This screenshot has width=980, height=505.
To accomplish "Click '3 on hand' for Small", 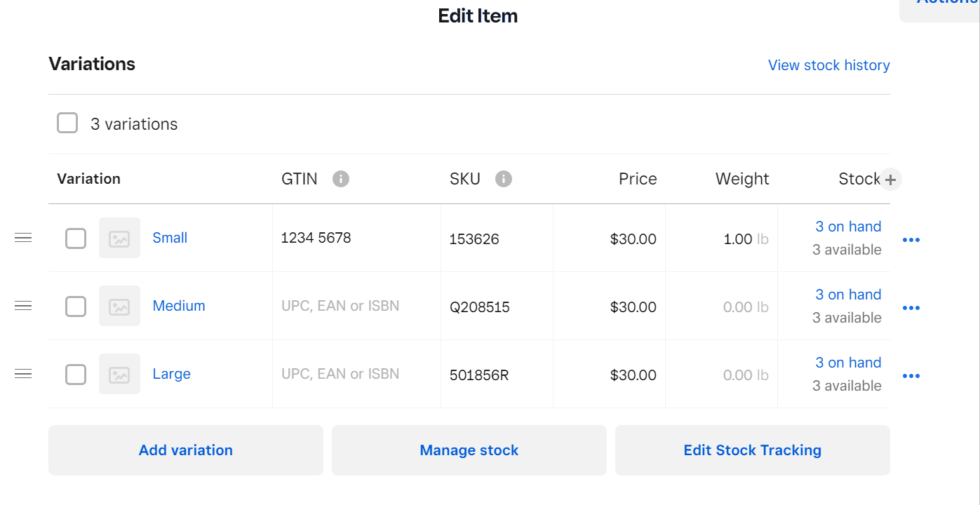I will click(848, 227).
